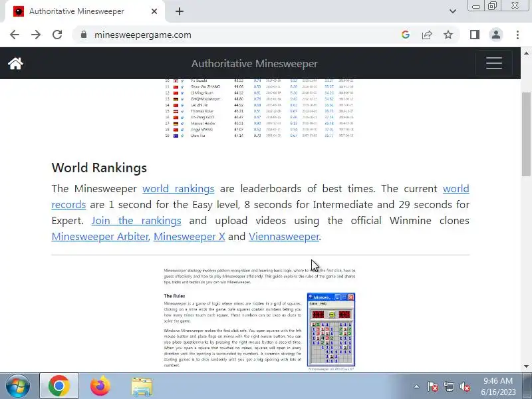Launch Firefox from the taskbar
532x399 pixels.
tap(100, 386)
